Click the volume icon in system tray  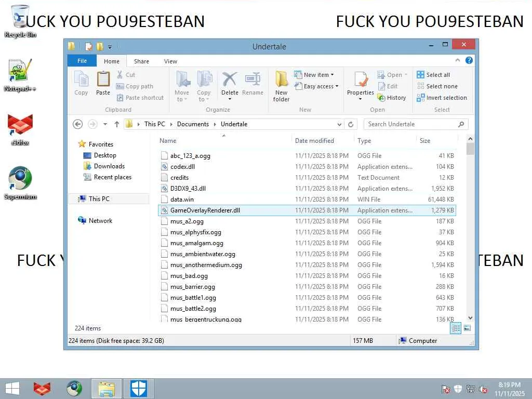coord(483,389)
